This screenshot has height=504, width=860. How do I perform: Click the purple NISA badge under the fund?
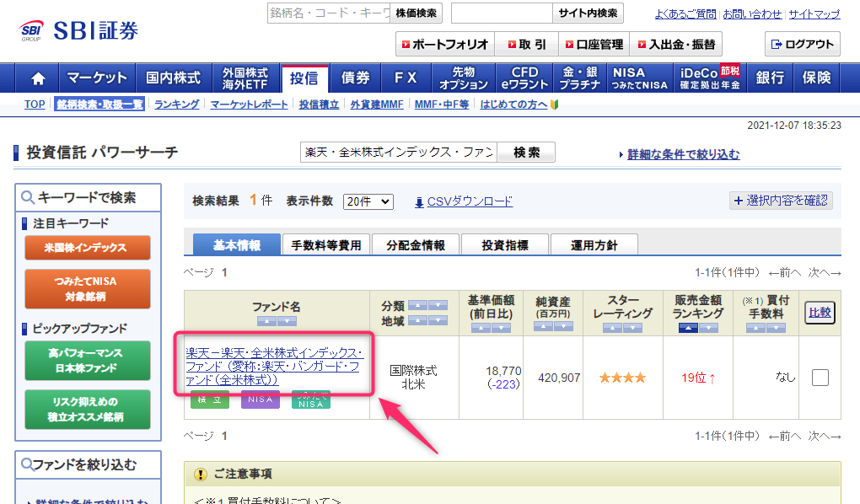click(x=261, y=399)
